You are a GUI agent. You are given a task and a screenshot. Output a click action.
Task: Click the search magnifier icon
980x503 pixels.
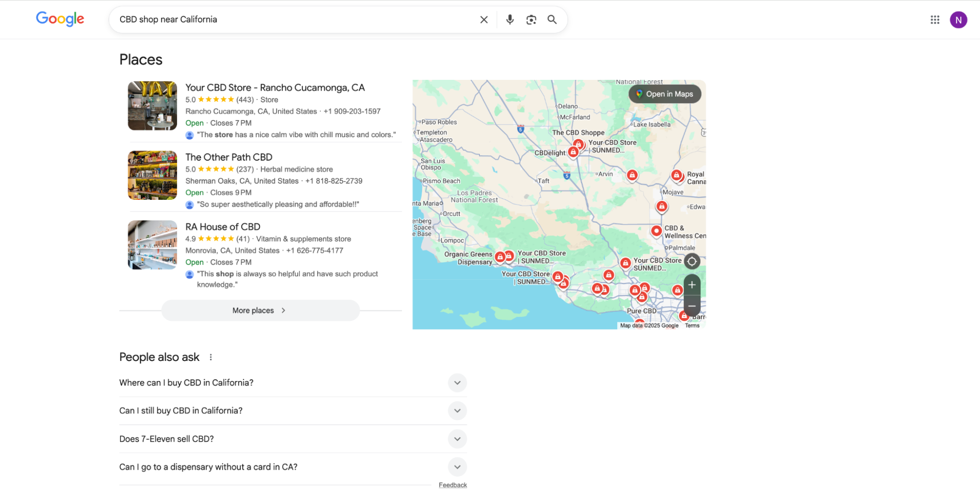pyautogui.click(x=552, y=19)
